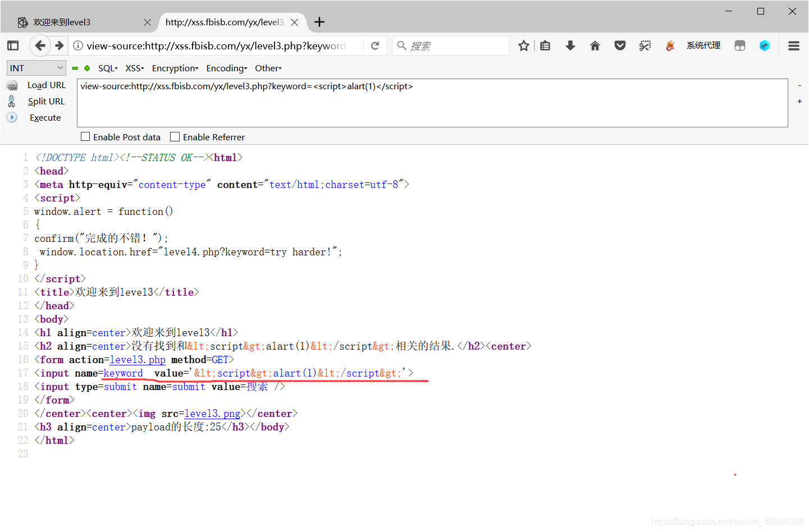
Task: Expand the Encryption menu
Action: [175, 68]
